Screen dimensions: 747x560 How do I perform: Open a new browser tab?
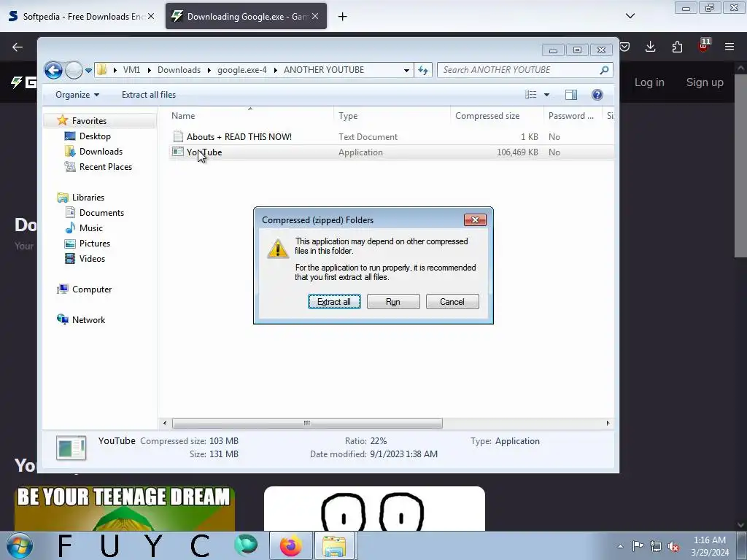342,17
